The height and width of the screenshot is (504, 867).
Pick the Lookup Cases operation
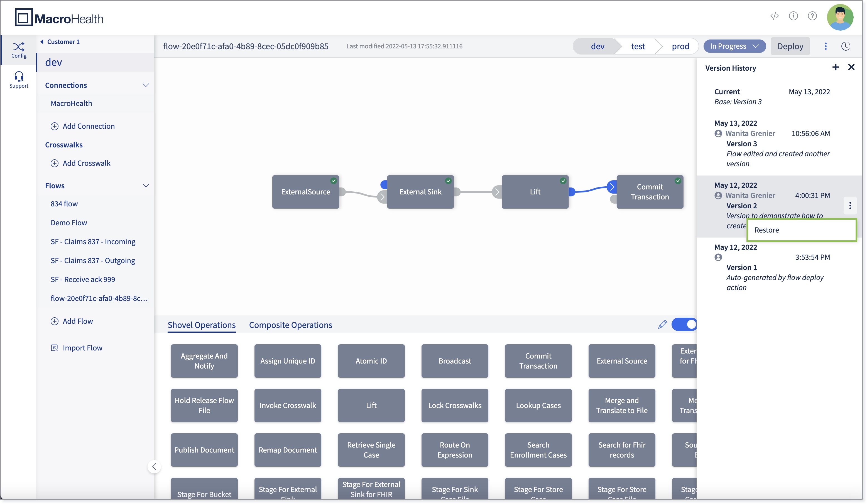[538, 405]
